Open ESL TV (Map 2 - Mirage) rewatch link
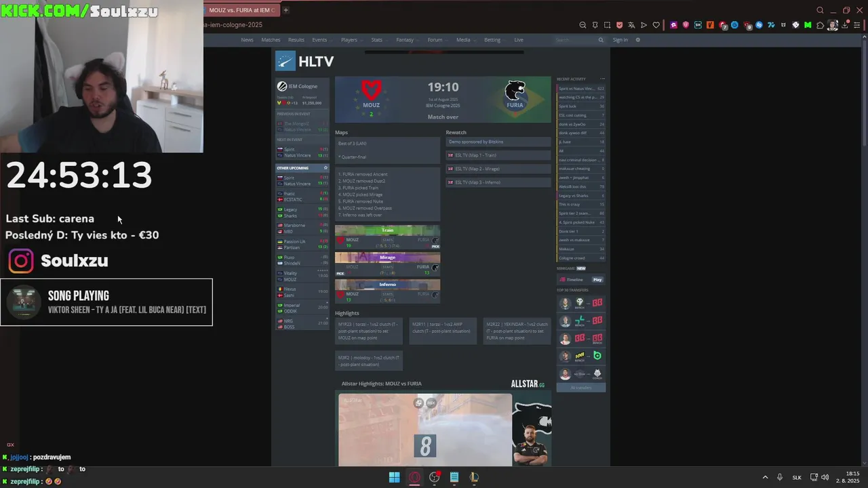The image size is (868, 488). pos(498,169)
